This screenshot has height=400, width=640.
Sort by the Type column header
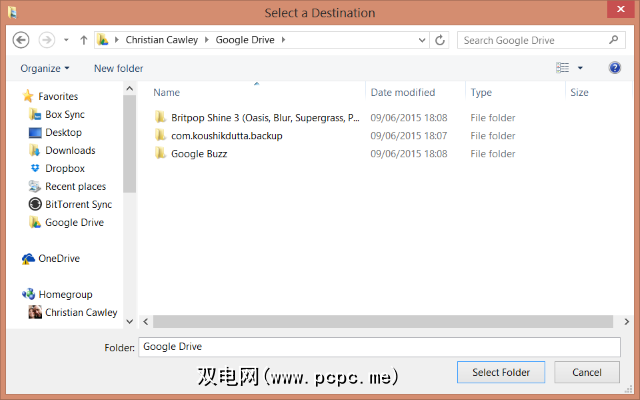[481, 92]
